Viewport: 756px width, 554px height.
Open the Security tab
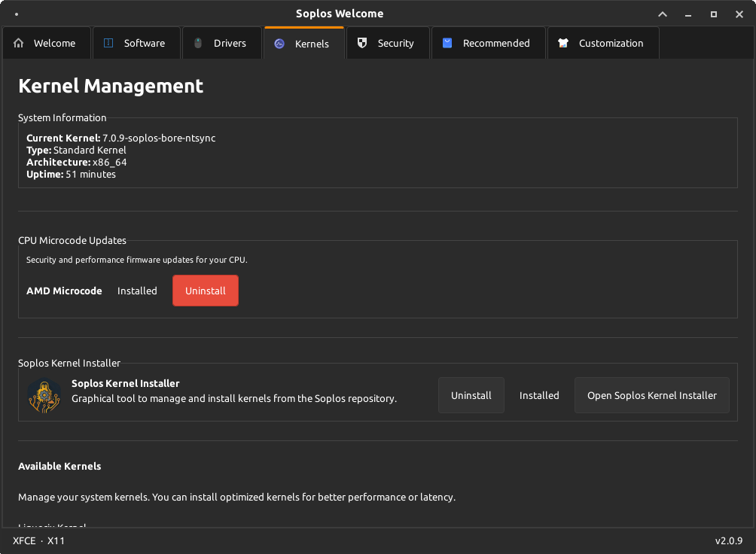click(388, 43)
